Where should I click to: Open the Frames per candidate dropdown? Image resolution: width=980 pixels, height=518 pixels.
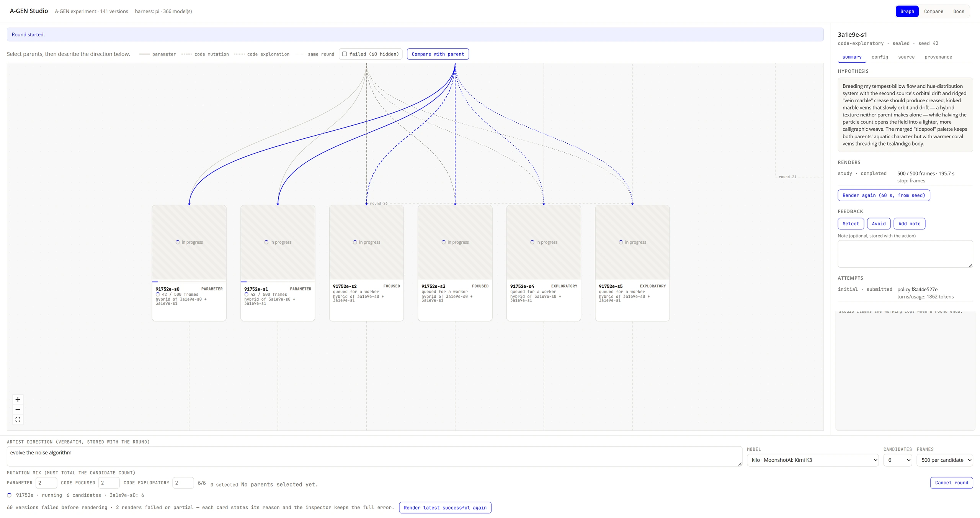[x=945, y=460]
